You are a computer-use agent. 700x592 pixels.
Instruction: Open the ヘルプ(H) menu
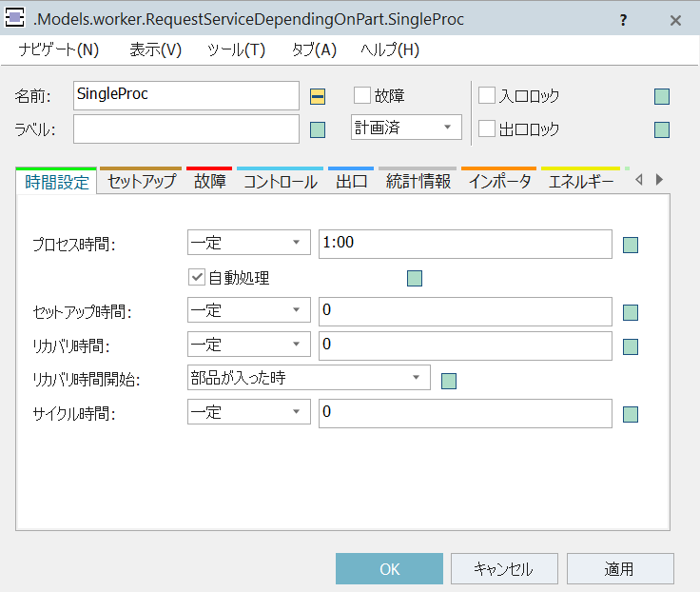(390, 49)
